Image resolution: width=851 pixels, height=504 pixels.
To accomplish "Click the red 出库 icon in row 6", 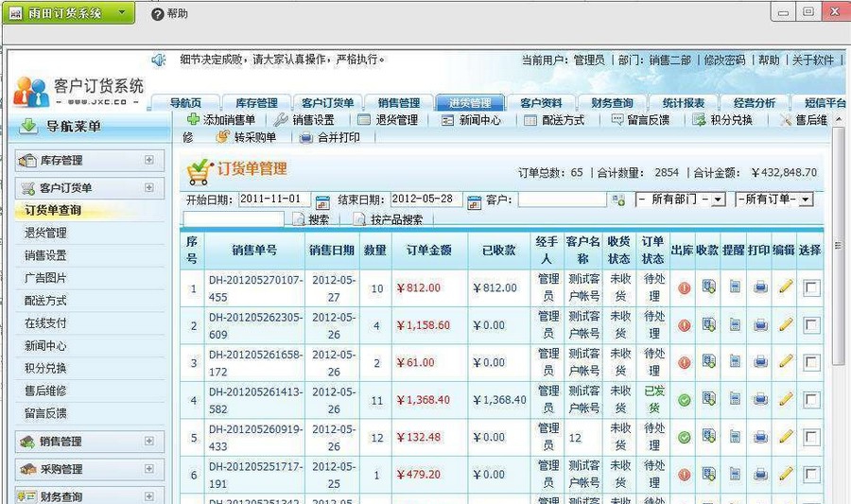I will click(x=685, y=475).
